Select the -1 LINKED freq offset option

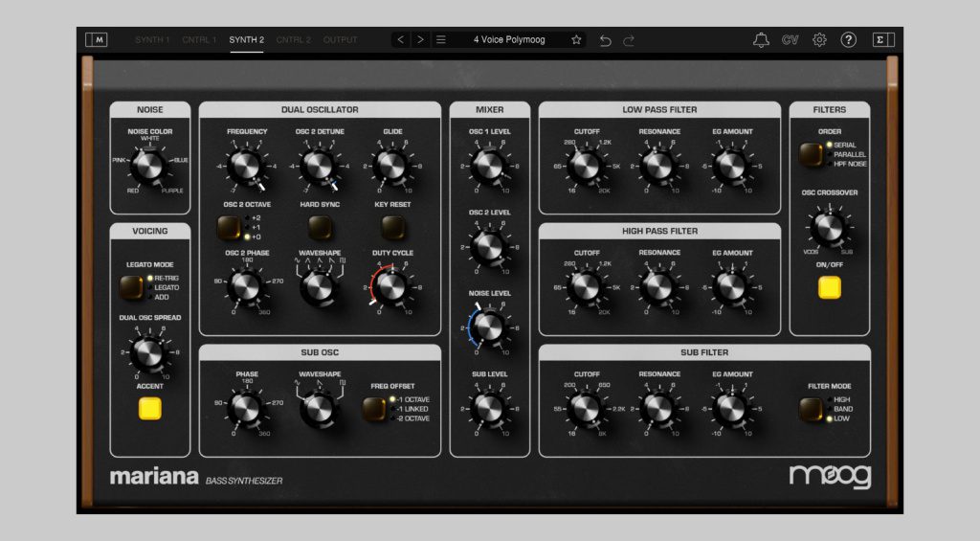click(410, 409)
